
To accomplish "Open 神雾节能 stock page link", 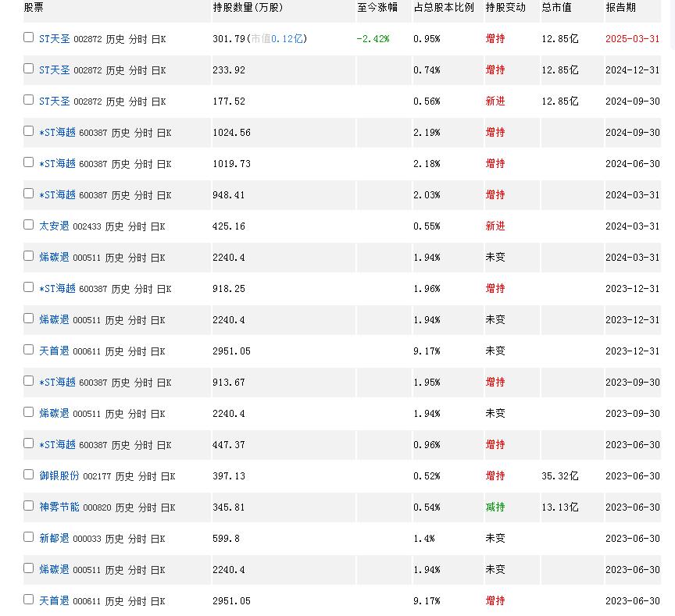I will [59, 507].
